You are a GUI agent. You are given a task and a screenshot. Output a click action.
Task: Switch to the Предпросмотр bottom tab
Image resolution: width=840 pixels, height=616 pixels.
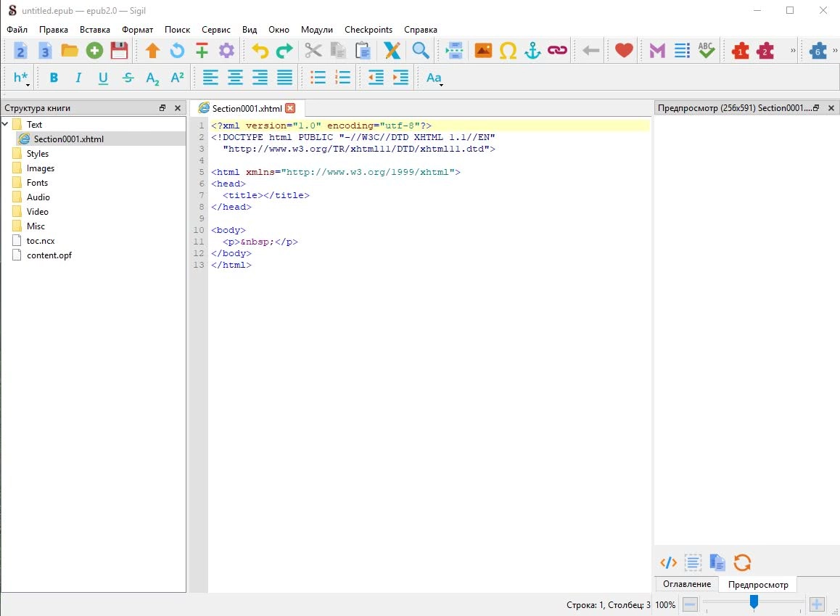click(x=758, y=584)
